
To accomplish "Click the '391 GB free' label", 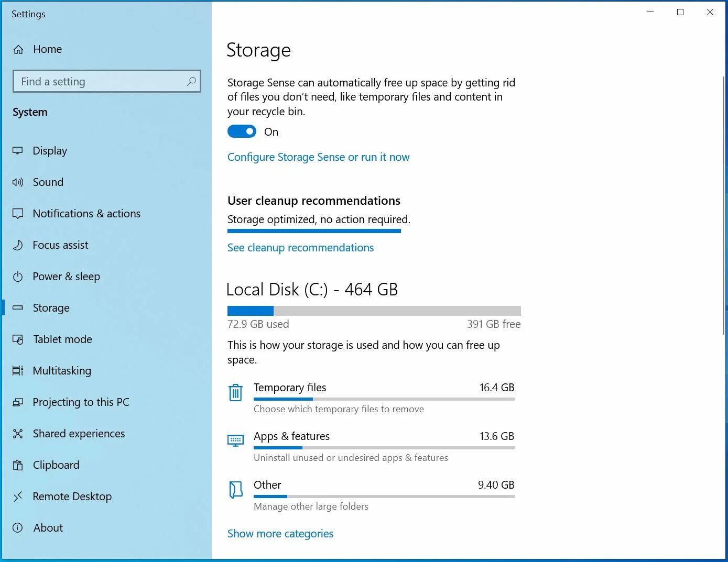I will click(494, 324).
